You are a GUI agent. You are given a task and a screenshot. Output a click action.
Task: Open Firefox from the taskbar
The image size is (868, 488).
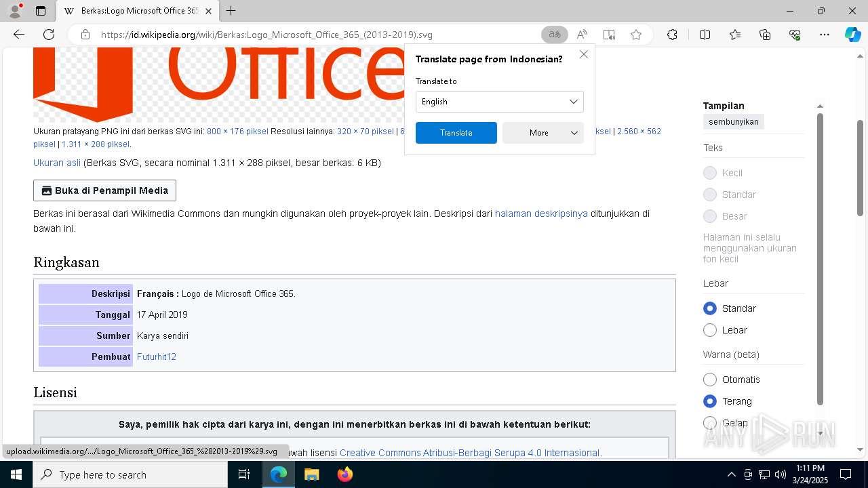coord(344,474)
